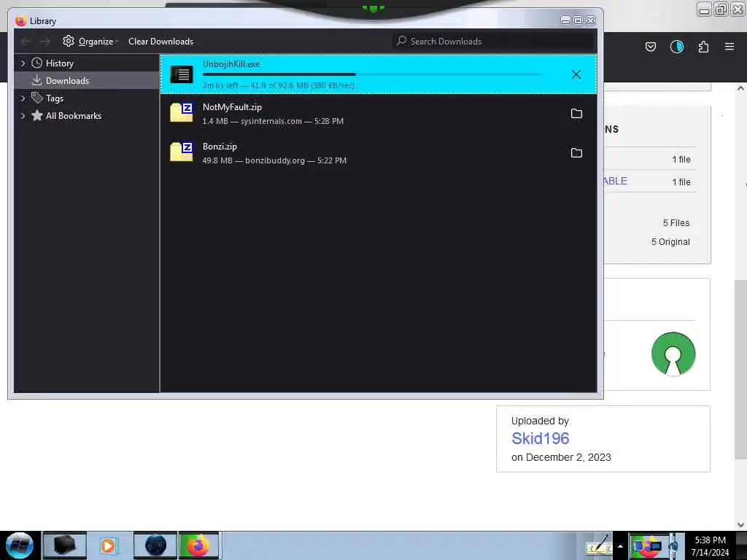Click the page scrollbar down arrow
Image resolution: width=747 pixels, height=560 pixels.
pos(740,525)
